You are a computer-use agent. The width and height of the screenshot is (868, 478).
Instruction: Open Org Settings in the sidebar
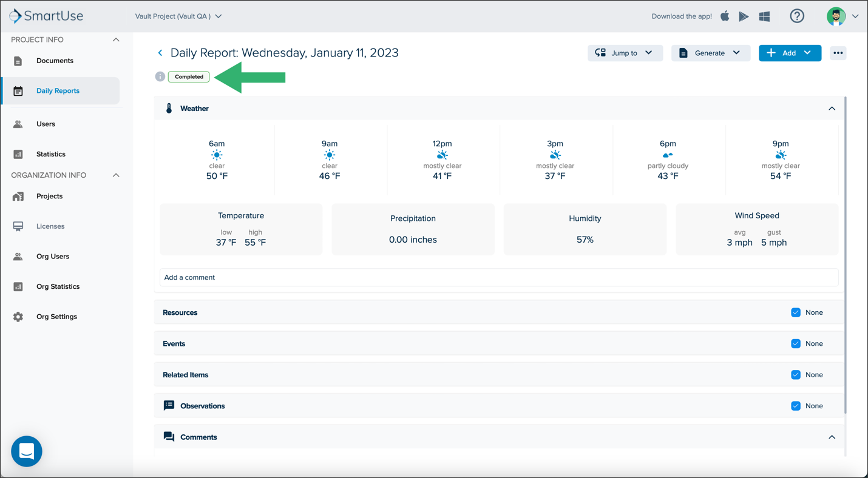[x=56, y=317]
